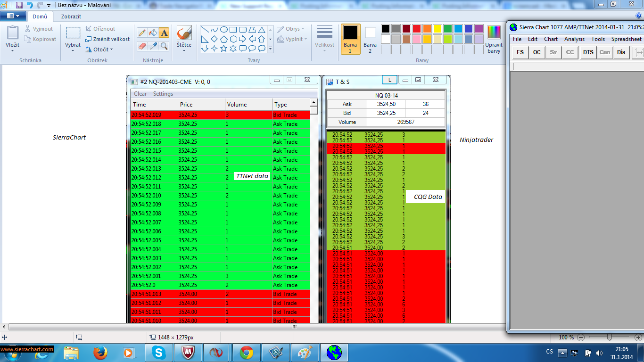This screenshot has height=362, width=644.
Task: Open Chart menu in Sierra Chart
Action: point(551,39)
